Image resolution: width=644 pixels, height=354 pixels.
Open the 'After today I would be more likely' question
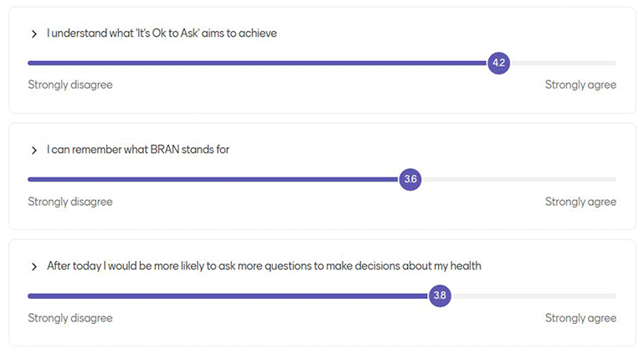click(264, 266)
